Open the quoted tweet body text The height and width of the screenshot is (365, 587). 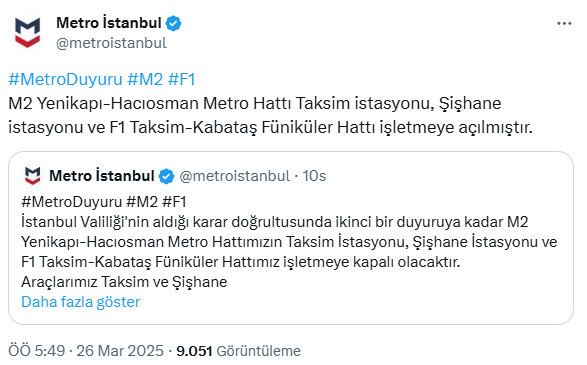289,242
